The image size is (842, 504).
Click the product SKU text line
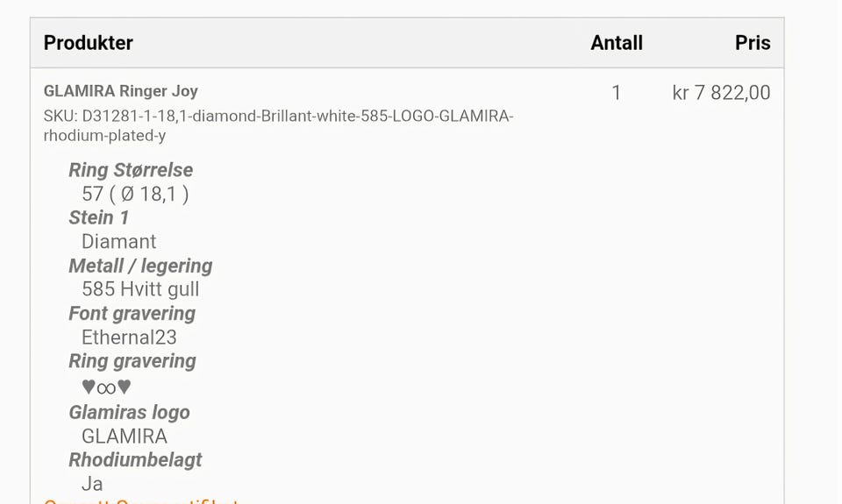coord(279,126)
